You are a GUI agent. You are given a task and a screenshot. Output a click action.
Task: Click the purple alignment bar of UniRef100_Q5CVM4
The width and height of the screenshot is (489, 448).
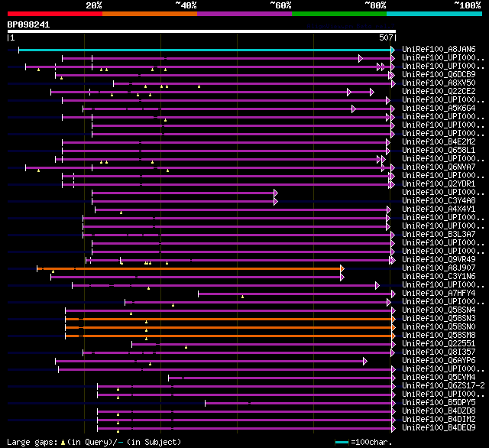(280, 378)
